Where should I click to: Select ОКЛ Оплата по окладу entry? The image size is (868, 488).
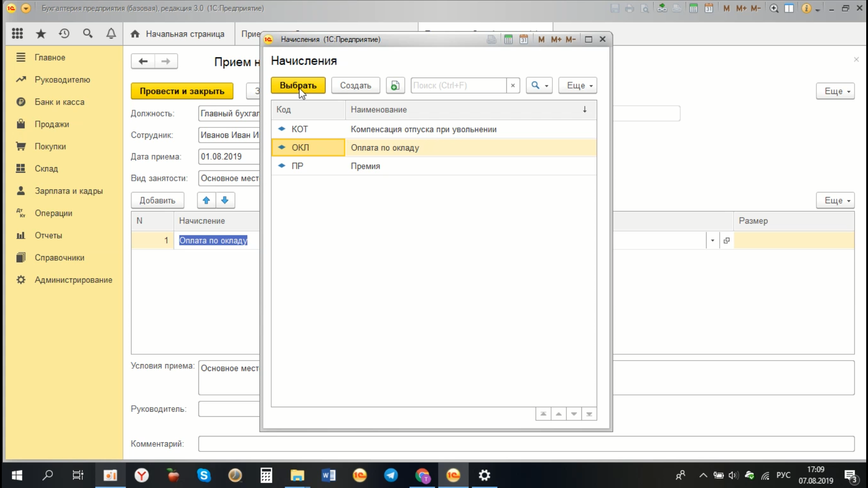pos(434,147)
